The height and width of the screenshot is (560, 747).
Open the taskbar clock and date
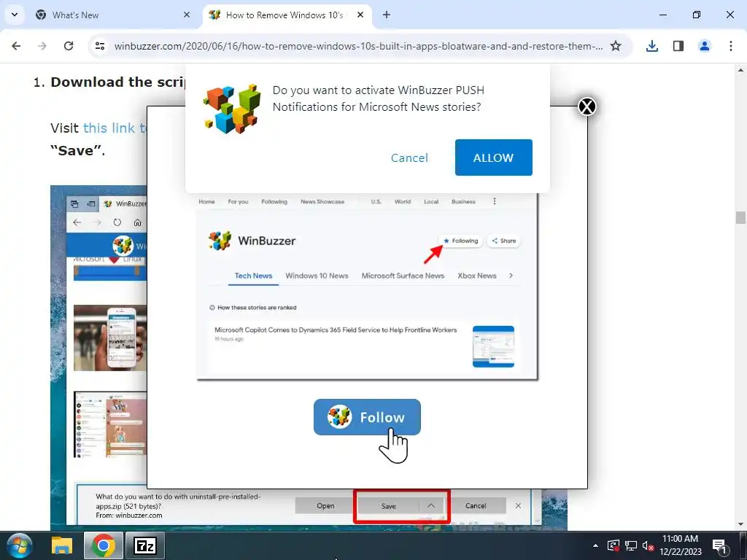(681, 545)
